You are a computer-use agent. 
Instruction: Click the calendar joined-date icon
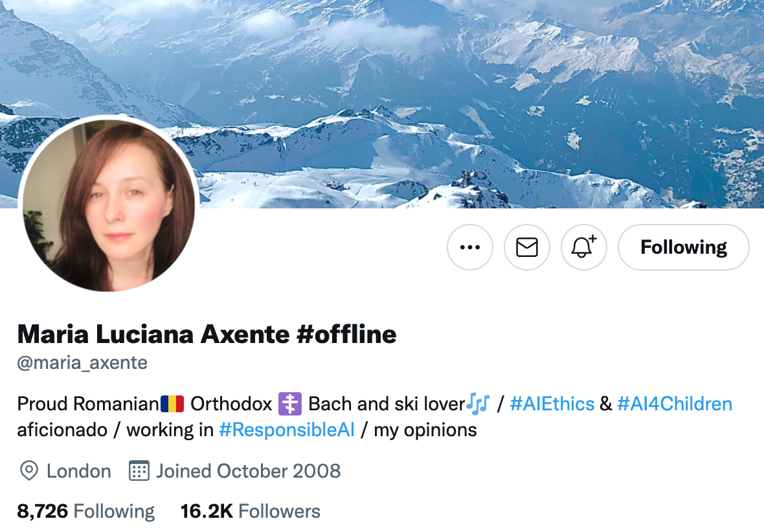pos(139,471)
